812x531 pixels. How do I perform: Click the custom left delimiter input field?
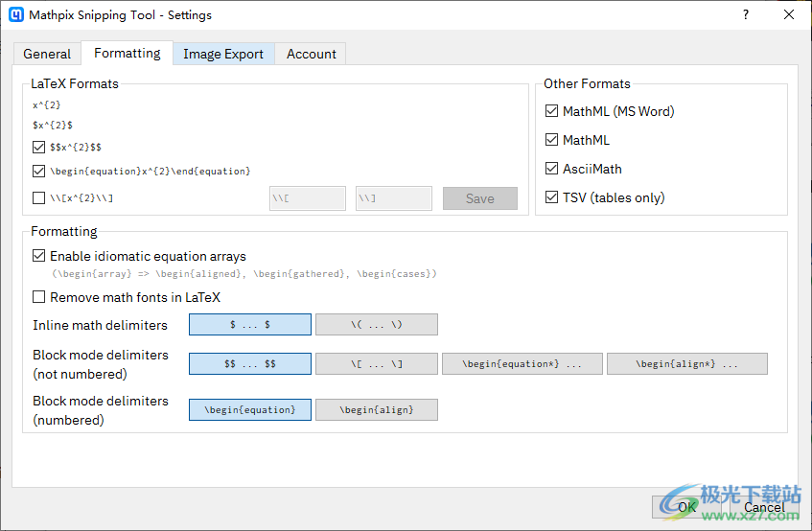click(x=308, y=198)
